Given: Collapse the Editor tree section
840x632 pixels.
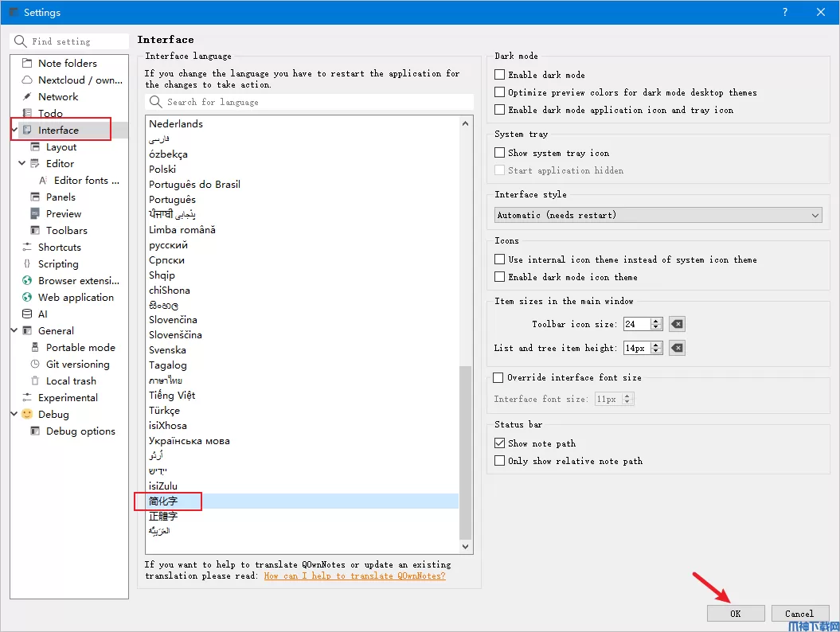Looking at the screenshot, I should coord(21,163).
